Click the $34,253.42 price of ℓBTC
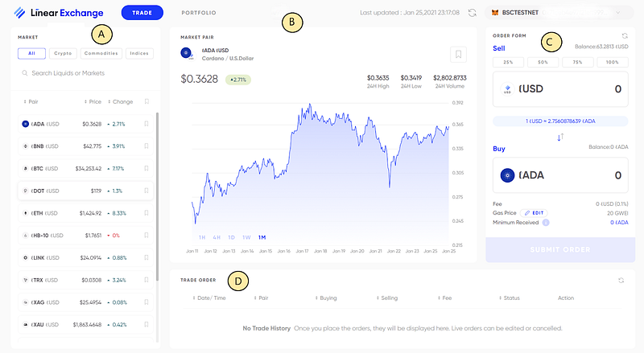This screenshot has height=353, width=644. [88, 168]
